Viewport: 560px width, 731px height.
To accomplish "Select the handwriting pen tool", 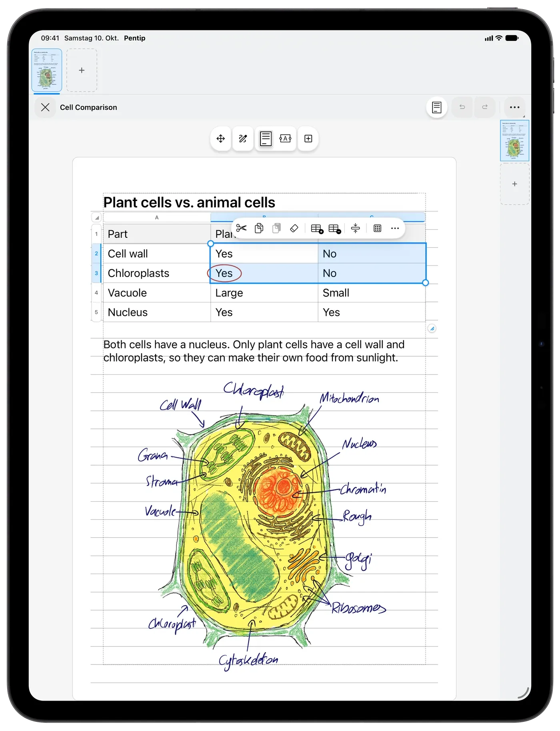I will tap(243, 139).
